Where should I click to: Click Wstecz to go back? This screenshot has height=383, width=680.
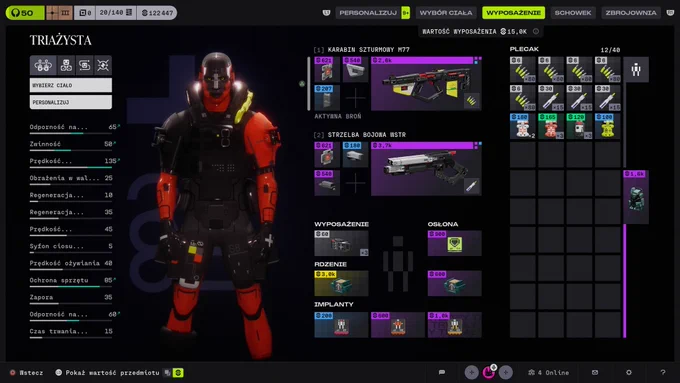(x=27, y=373)
